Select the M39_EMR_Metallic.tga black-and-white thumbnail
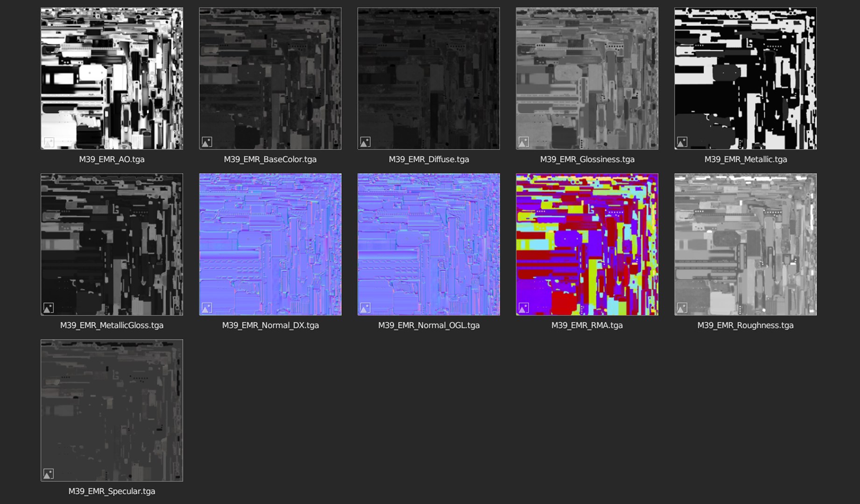 click(746, 78)
